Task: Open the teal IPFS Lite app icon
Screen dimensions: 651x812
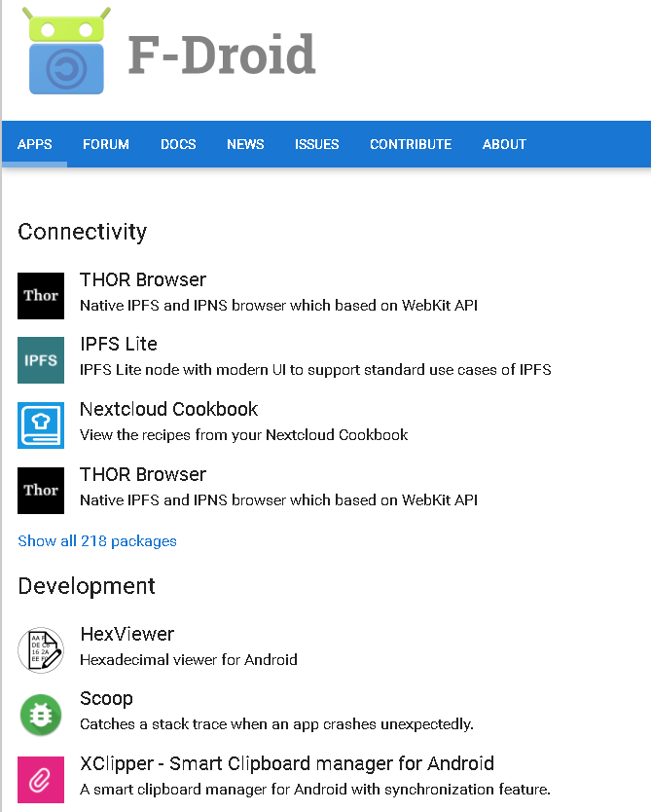Action: point(41,360)
